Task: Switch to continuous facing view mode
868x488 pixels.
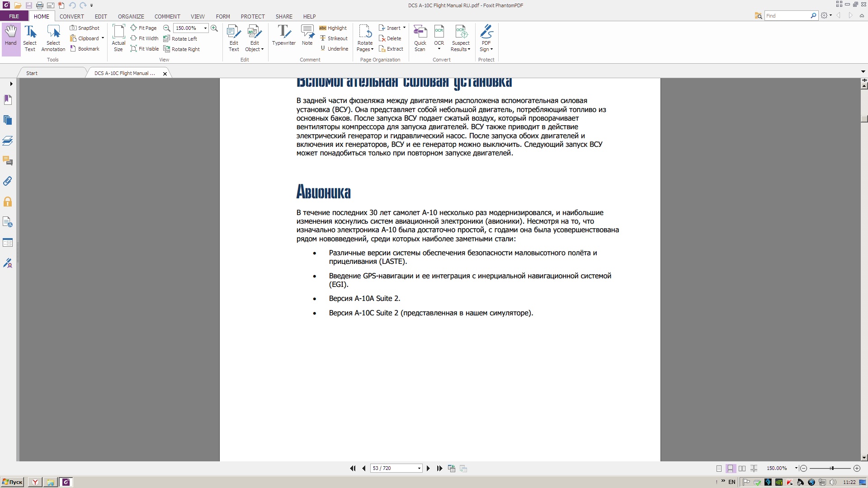Action: [x=754, y=469]
